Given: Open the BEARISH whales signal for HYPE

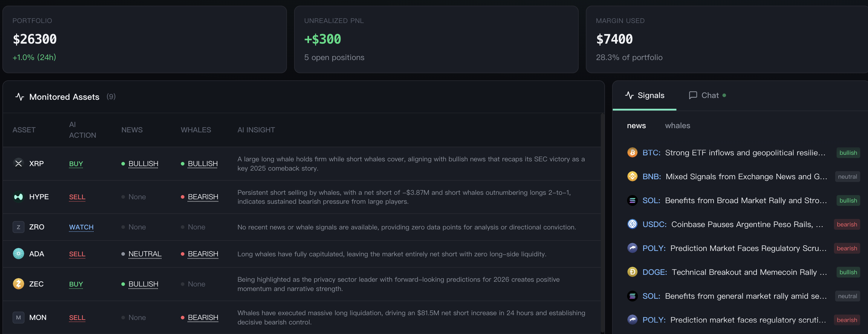Looking at the screenshot, I should point(203,197).
